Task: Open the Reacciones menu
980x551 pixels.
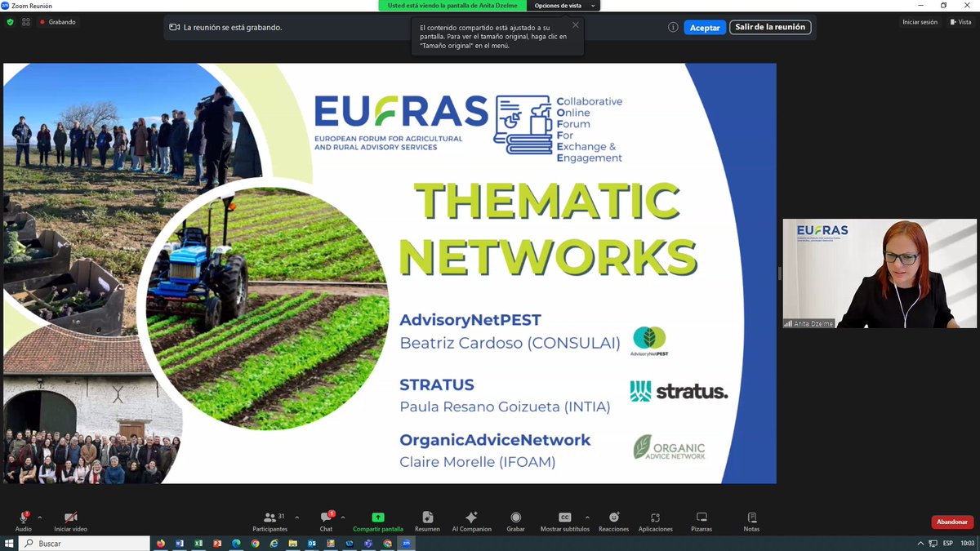Action: (613, 521)
